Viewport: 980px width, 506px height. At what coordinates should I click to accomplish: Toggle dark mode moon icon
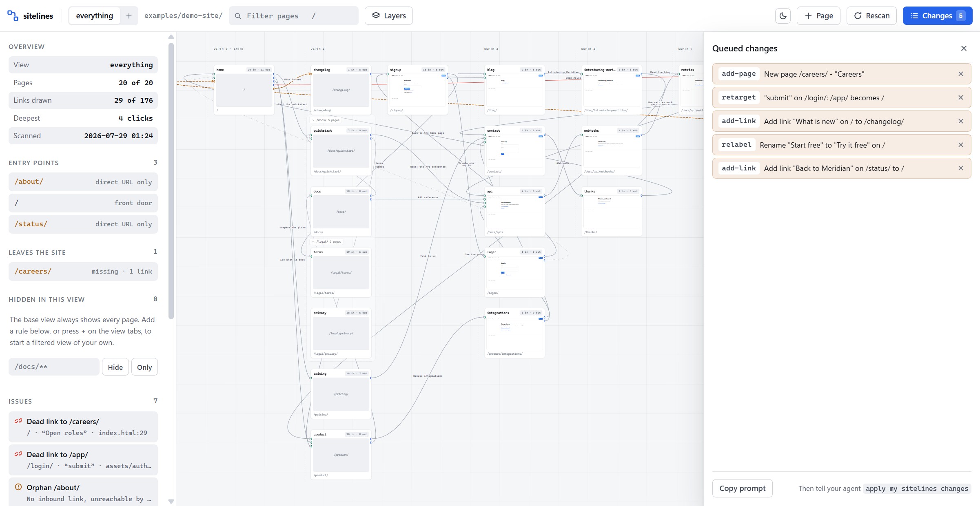783,16
